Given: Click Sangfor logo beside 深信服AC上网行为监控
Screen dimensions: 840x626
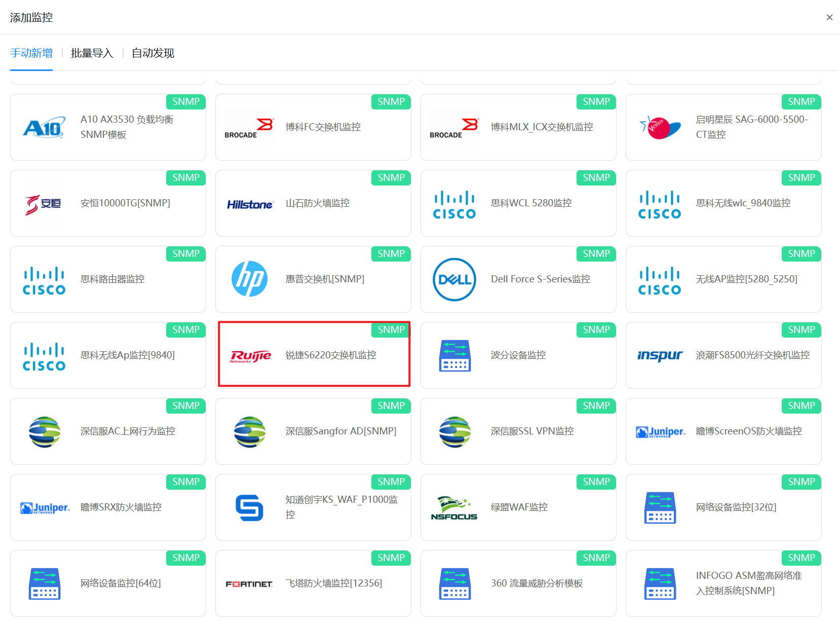Looking at the screenshot, I should [45, 432].
